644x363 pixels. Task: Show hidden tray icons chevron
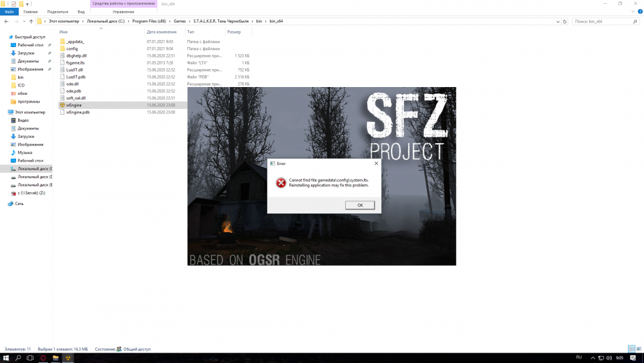pos(592,358)
